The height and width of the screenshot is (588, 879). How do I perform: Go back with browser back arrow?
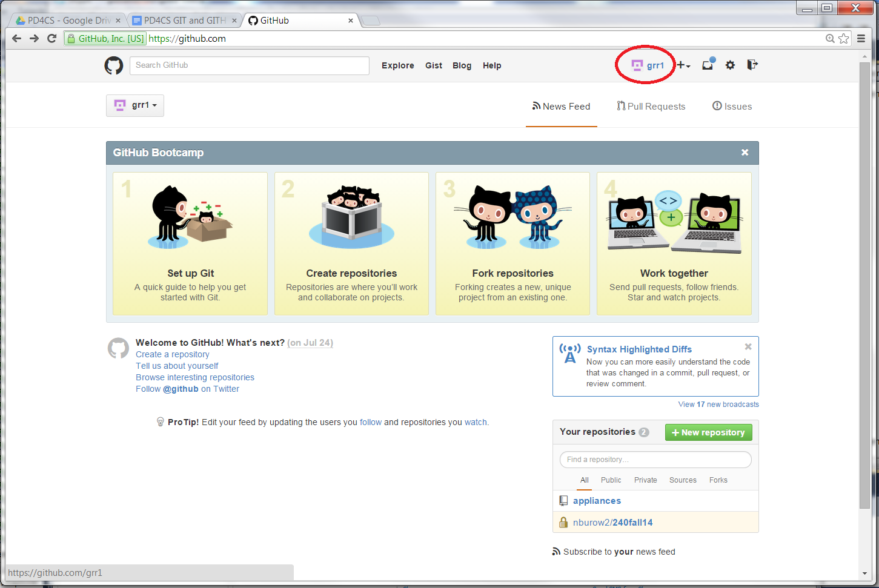16,38
